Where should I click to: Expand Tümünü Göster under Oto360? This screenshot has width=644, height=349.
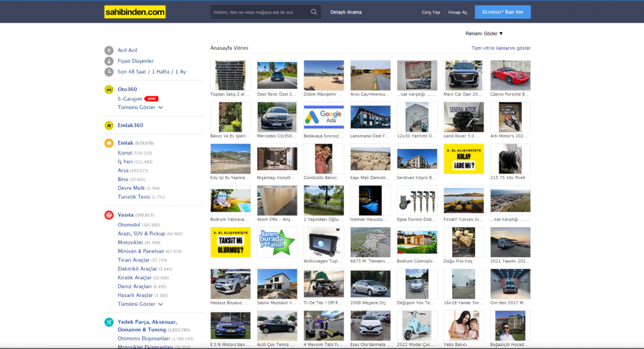[x=140, y=108]
